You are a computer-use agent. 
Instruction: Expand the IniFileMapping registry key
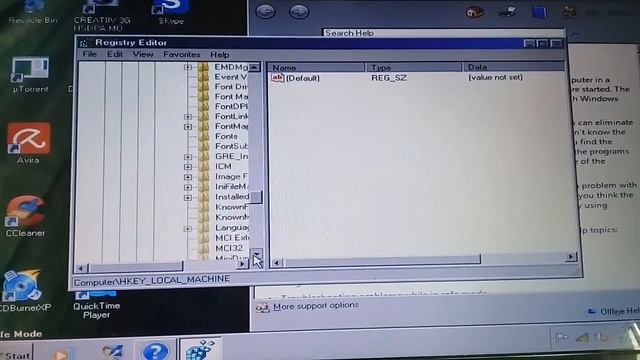click(188, 187)
